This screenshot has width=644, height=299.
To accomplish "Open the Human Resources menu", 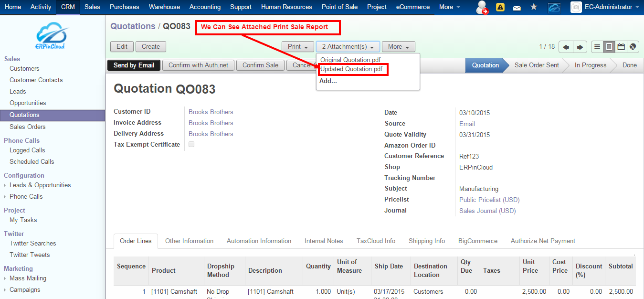I will coord(286,7).
